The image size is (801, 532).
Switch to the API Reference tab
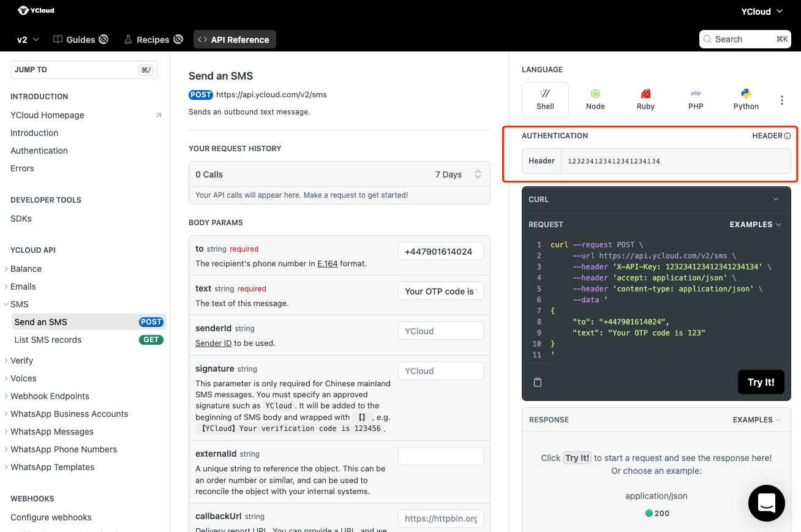(235, 39)
